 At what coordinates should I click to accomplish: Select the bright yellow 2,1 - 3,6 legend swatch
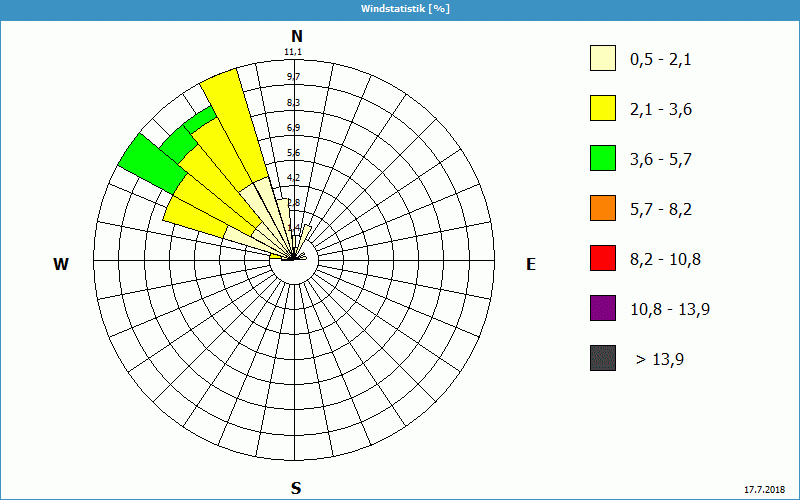tap(602, 109)
